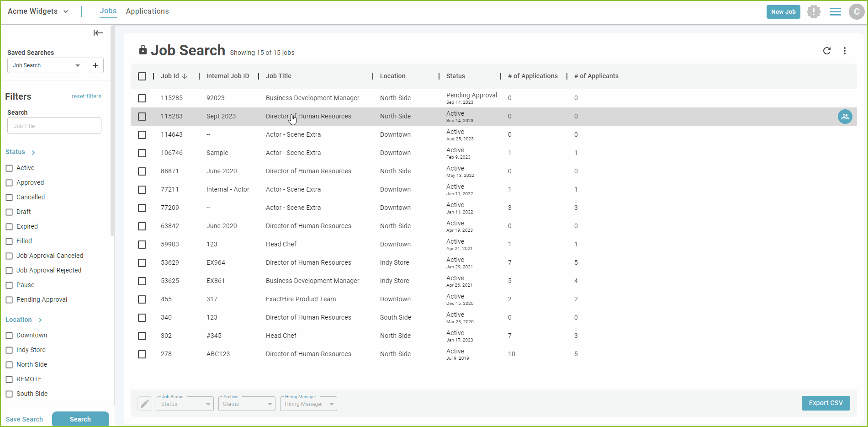
Task: Open the alert notifications badge icon
Action: 814,12
